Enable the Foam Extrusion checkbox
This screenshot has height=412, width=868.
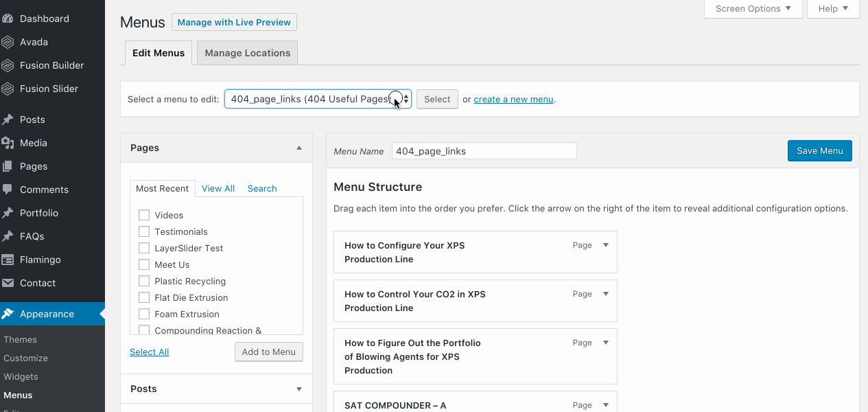(144, 314)
